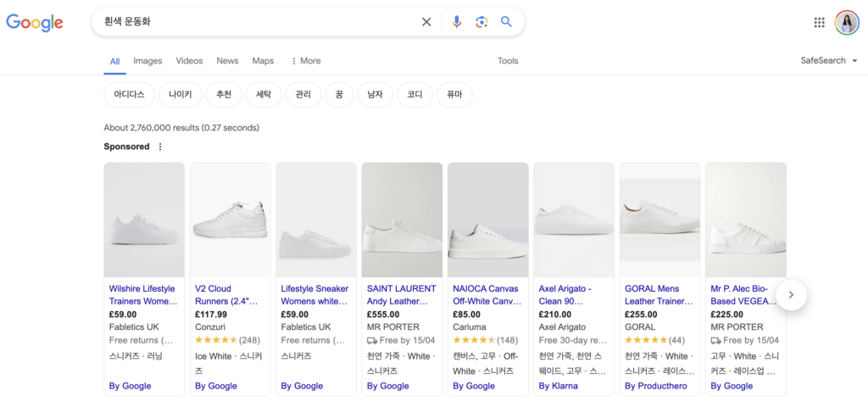Click By Google under V2 Cloud Runners

click(216, 386)
